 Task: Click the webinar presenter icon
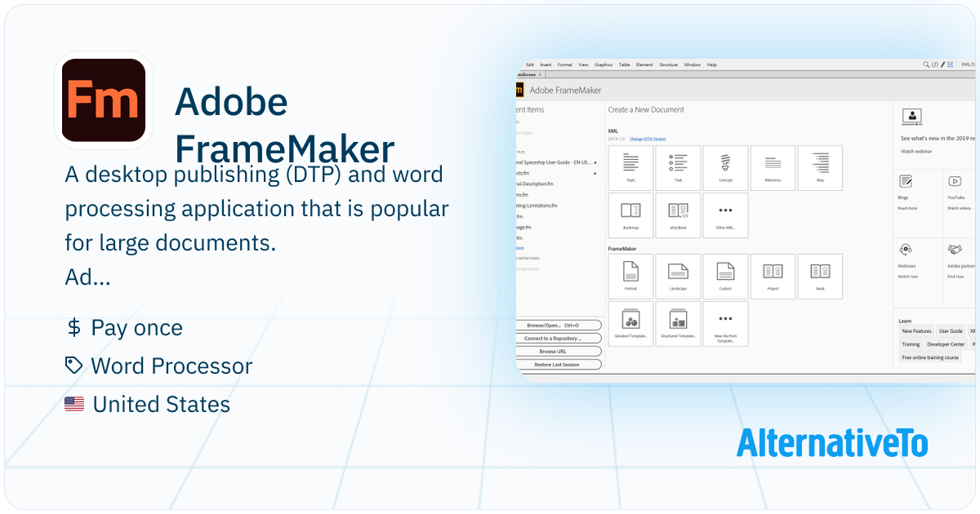911,117
